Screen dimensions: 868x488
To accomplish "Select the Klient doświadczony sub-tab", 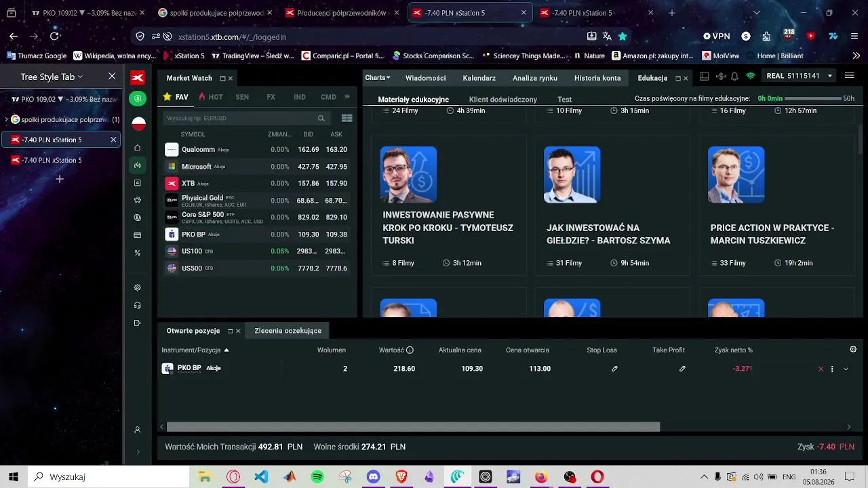I will 503,100.
